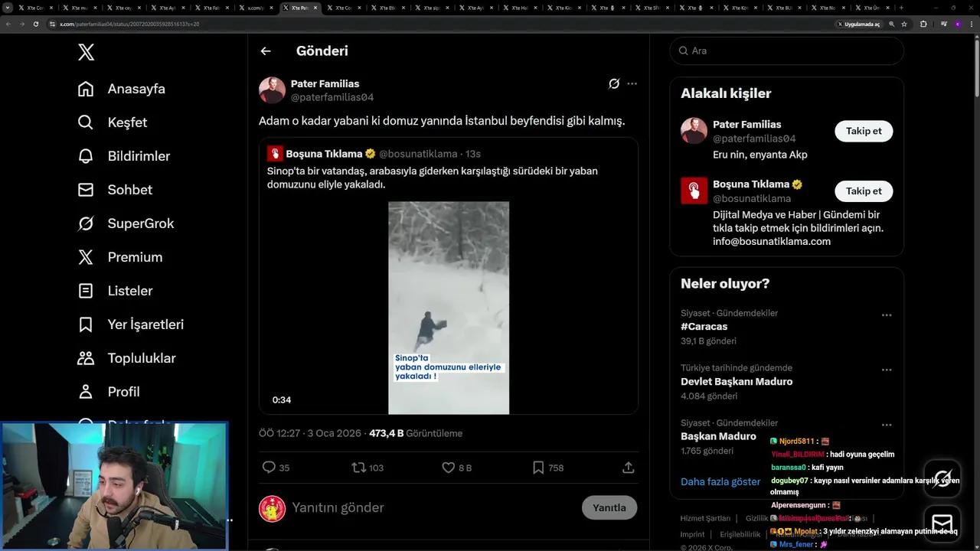The width and height of the screenshot is (980, 551).
Task: Open Anasayfa home icon
Action: click(x=86, y=89)
